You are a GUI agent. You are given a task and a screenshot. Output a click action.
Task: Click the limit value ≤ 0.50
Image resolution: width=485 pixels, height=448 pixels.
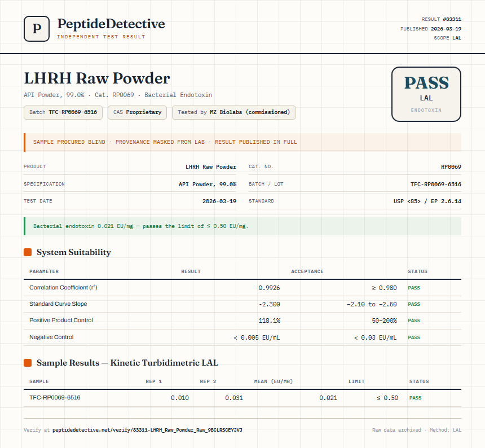387,398
